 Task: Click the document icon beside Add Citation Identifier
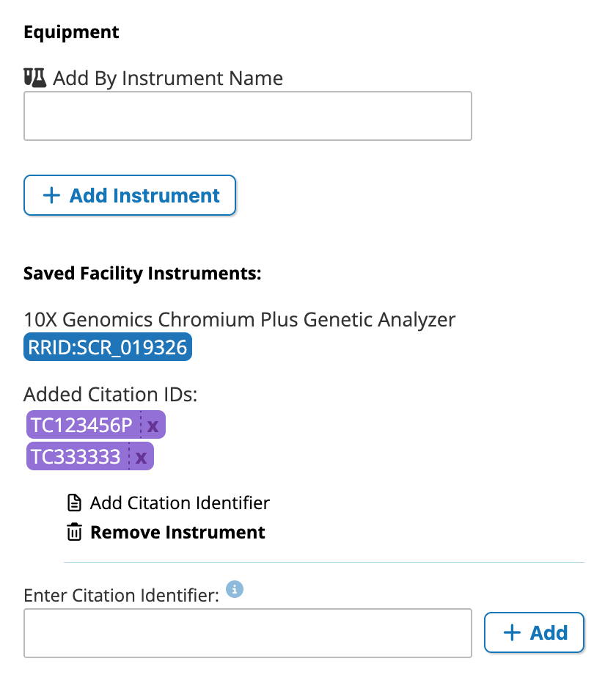click(x=74, y=503)
